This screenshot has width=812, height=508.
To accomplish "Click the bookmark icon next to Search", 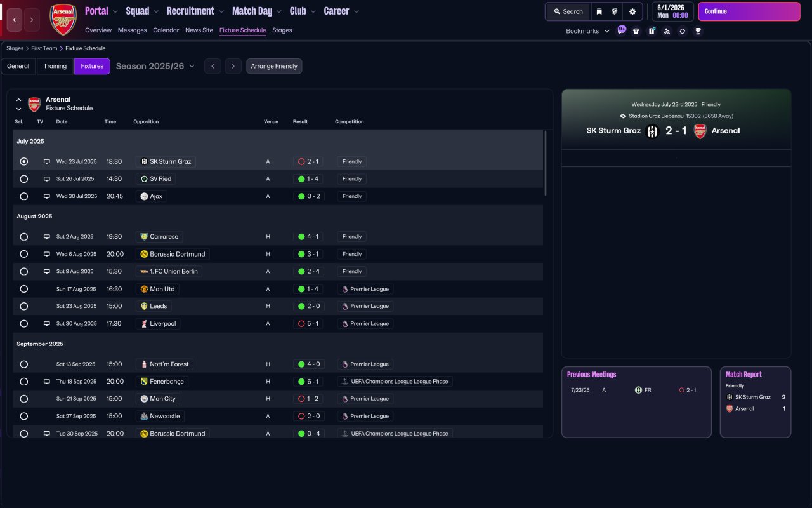I will 599,11.
